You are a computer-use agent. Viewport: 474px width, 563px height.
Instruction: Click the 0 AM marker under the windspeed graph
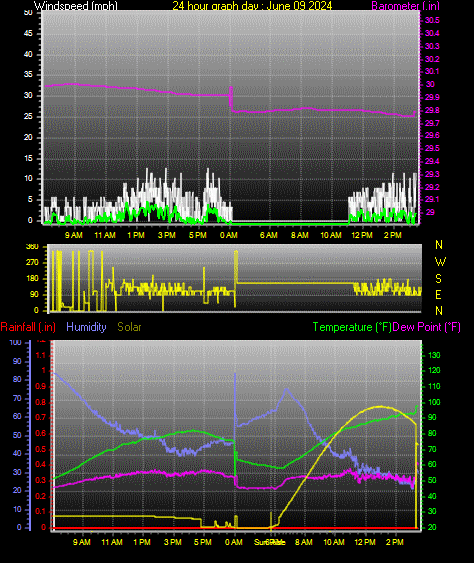click(x=229, y=235)
